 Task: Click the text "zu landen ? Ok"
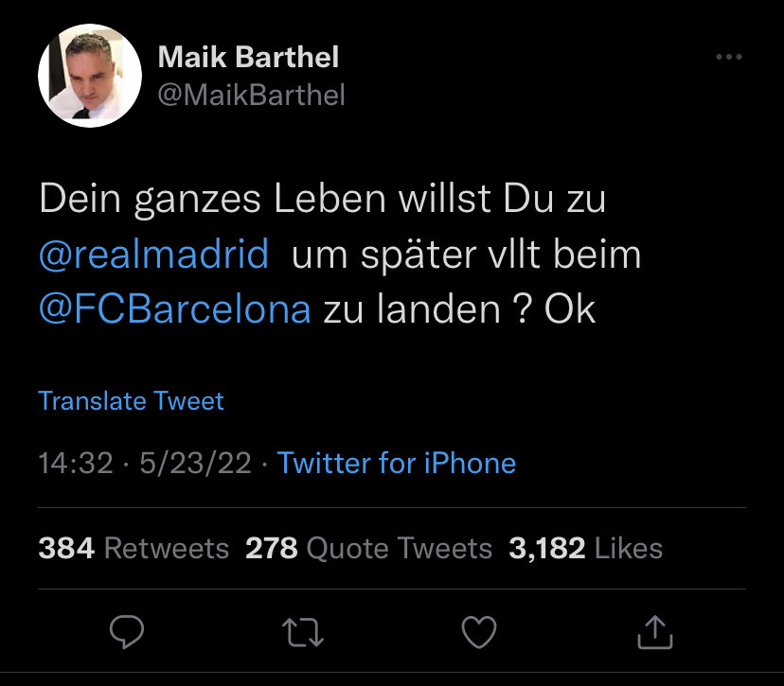click(460, 309)
